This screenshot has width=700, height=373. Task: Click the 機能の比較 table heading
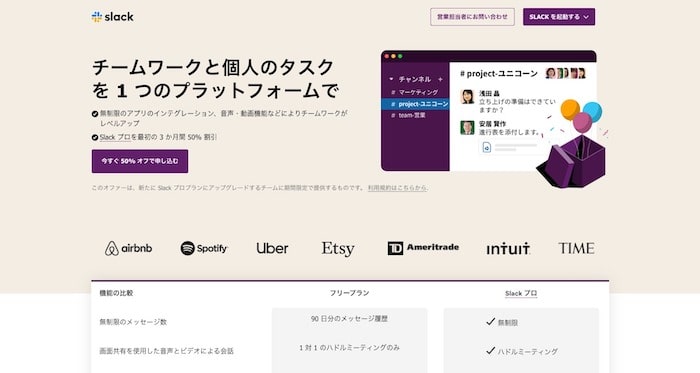pos(116,293)
